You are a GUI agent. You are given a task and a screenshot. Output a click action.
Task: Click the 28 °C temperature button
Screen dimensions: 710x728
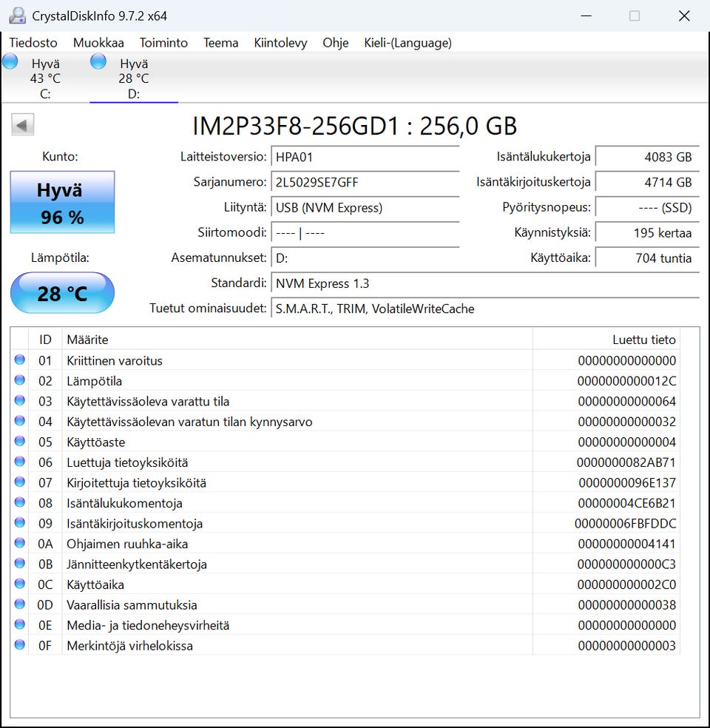pos(62,293)
